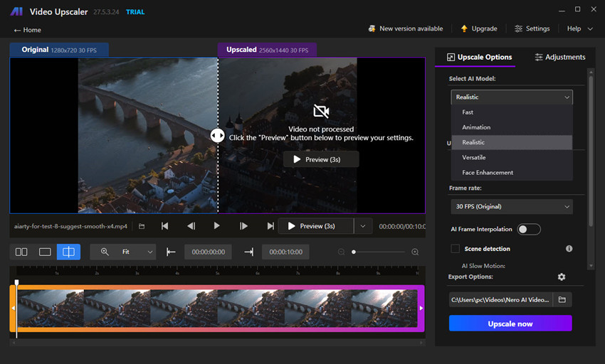Screen dimensions: 605x364
Task: Select side-by-side comparison view
Action: coord(21,252)
